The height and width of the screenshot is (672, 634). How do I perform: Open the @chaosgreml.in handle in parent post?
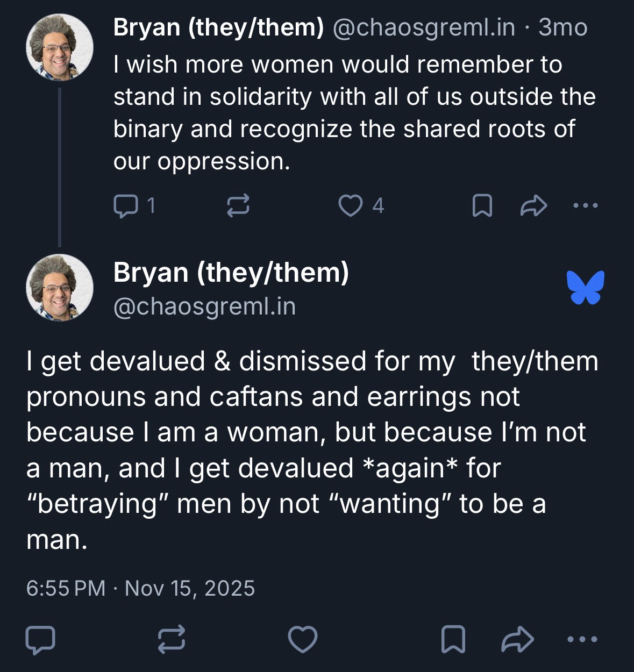[x=424, y=27]
